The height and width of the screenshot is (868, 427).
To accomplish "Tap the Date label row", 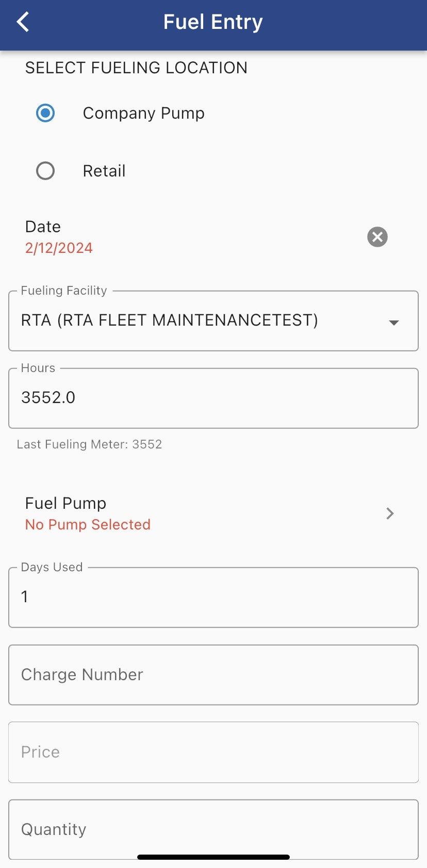I will (x=43, y=227).
